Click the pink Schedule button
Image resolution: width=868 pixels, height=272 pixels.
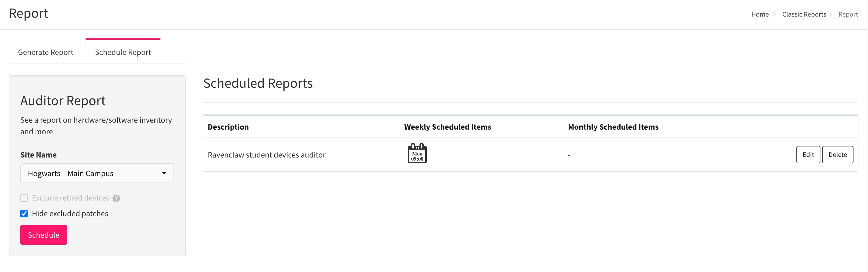tap(44, 235)
